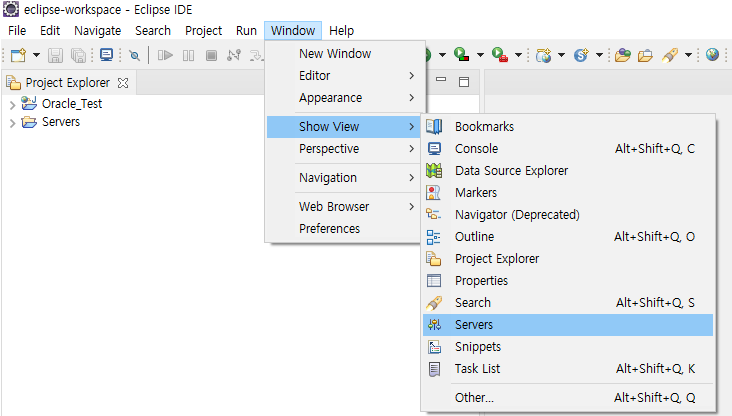The width and height of the screenshot is (732, 416).
Task: Toggle Skip All Breakpoints icon
Action: point(134,56)
